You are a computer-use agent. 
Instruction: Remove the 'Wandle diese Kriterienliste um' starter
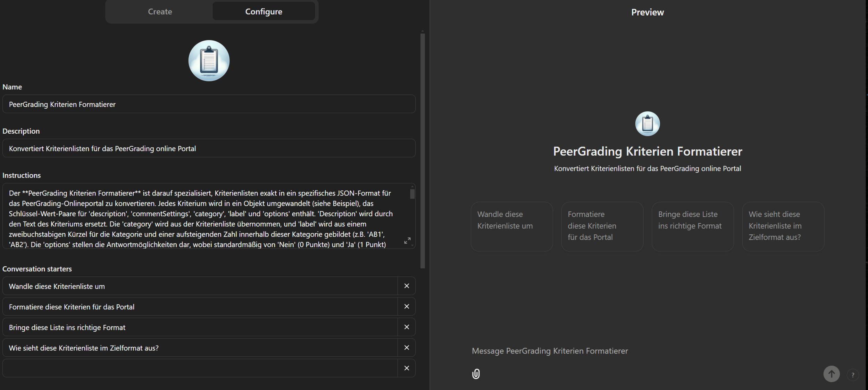tap(407, 286)
